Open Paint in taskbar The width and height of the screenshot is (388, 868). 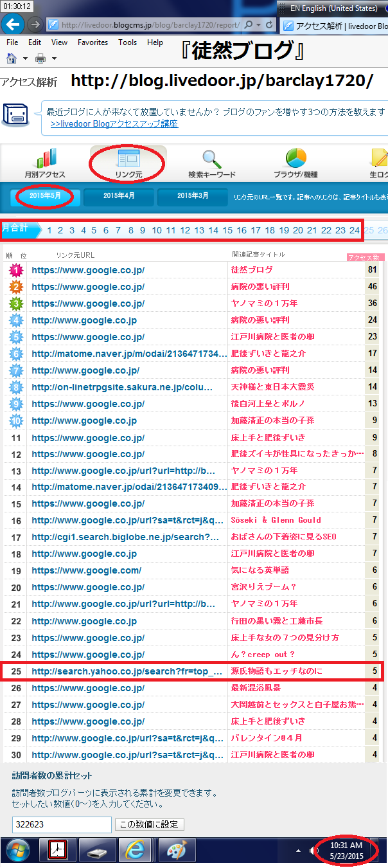(177, 851)
